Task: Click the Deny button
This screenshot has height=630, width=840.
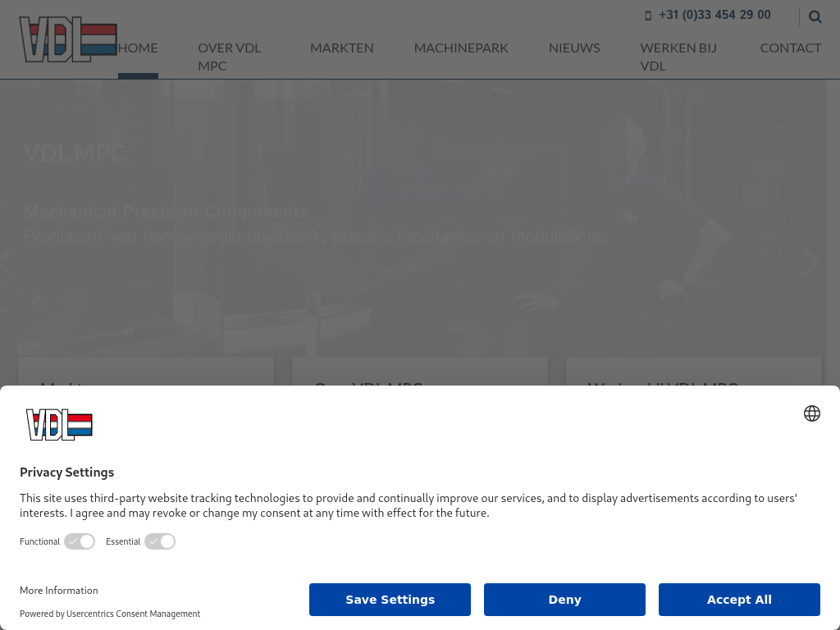Action: pyautogui.click(x=564, y=600)
